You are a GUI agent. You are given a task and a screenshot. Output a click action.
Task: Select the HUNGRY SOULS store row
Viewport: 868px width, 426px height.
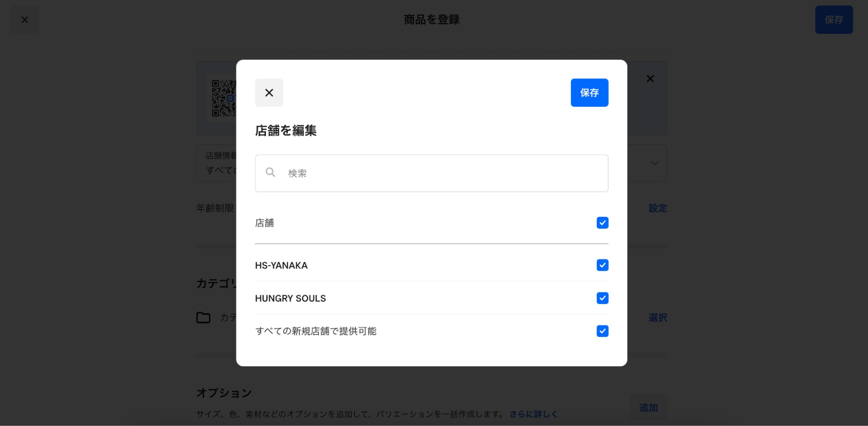290,298
